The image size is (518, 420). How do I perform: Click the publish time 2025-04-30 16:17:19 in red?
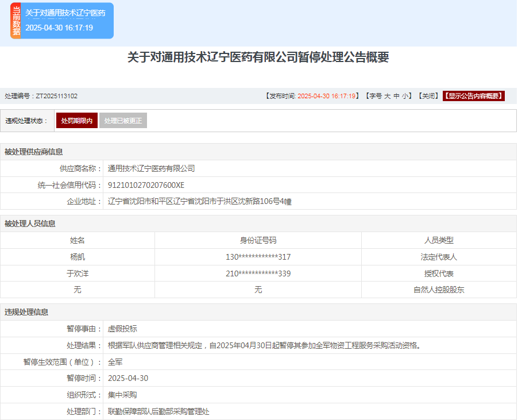pos(326,96)
